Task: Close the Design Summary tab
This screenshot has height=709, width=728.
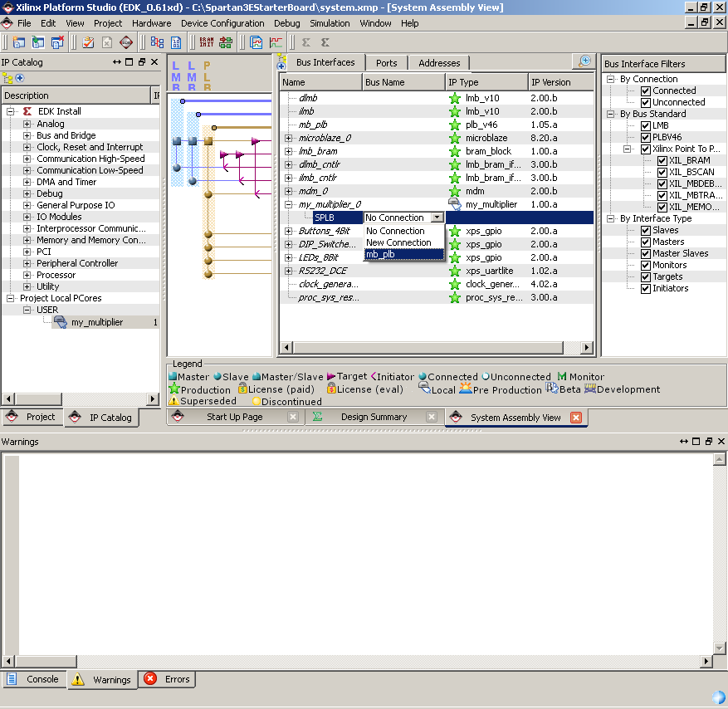Action: point(432,417)
